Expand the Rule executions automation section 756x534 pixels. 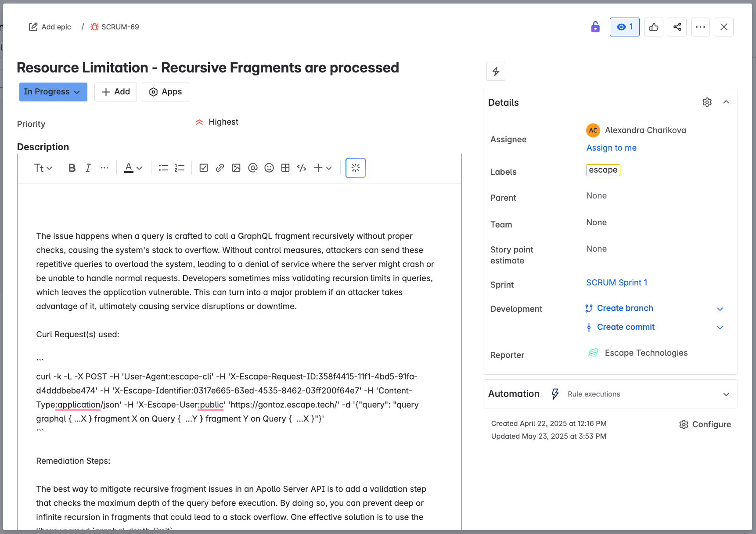tap(726, 394)
